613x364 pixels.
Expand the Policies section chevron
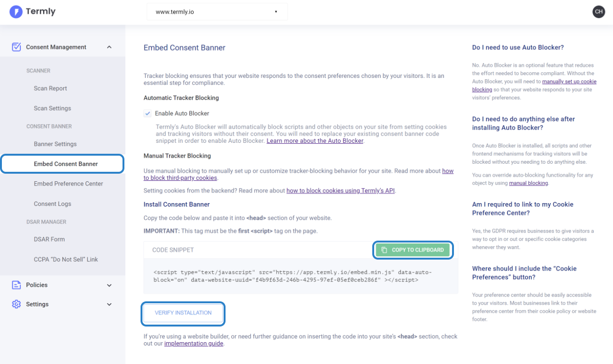[x=109, y=285]
